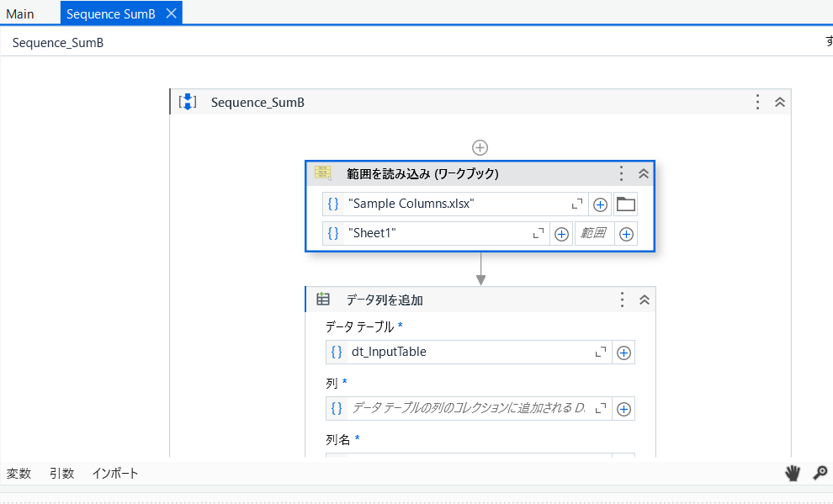Click the データ列を追加 activity icon

(x=323, y=299)
